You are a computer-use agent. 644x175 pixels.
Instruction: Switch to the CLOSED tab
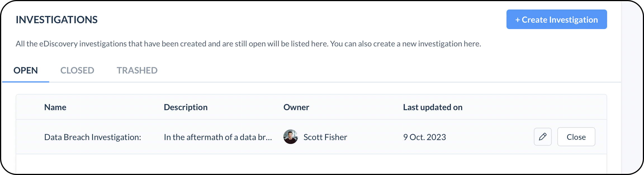(x=77, y=70)
